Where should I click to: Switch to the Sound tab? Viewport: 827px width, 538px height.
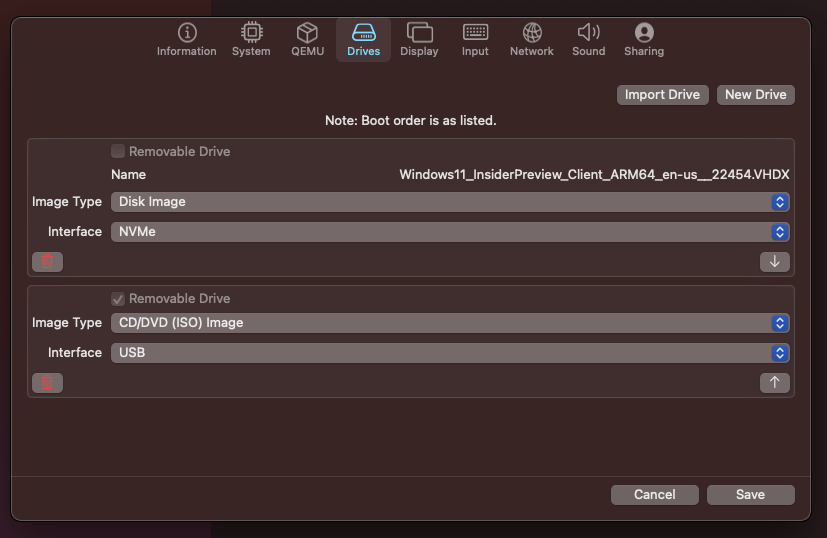(x=588, y=40)
